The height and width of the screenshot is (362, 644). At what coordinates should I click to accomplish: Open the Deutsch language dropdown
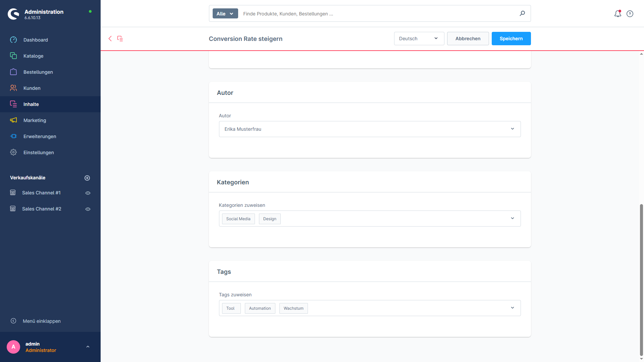click(419, 39)
